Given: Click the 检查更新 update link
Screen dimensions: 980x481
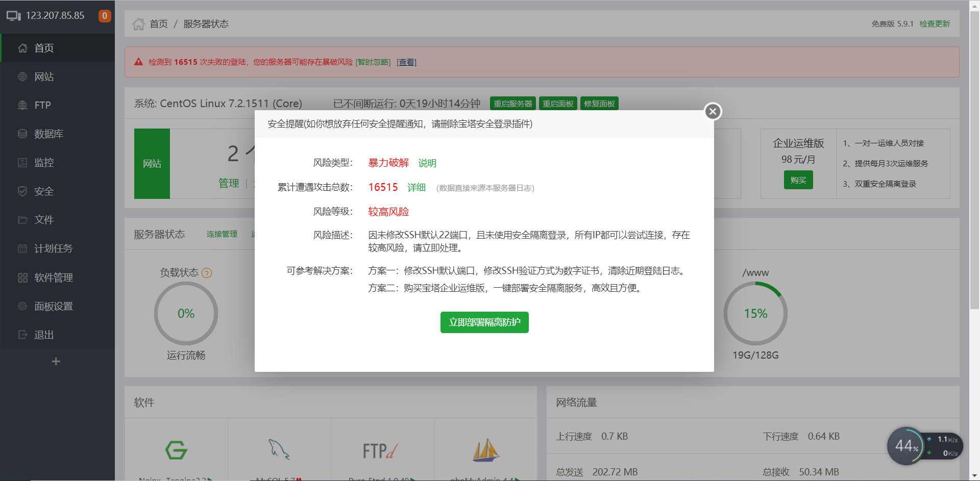Looking at the screenshot, I should [x=935, y=23].
